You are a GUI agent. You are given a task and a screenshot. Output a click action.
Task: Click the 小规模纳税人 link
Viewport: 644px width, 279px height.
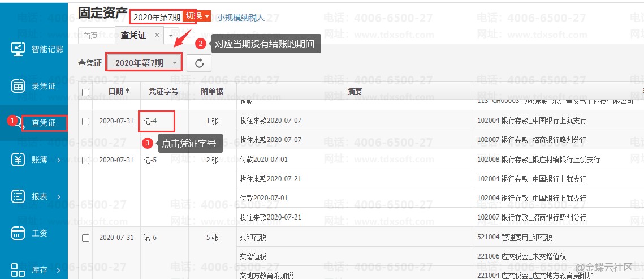pos(241,18)
